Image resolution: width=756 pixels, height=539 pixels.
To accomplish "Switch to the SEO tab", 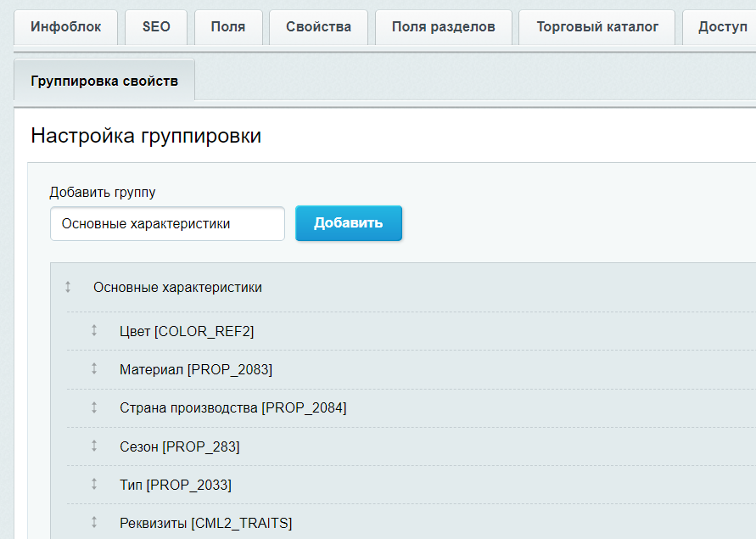I will coord(156,27).
